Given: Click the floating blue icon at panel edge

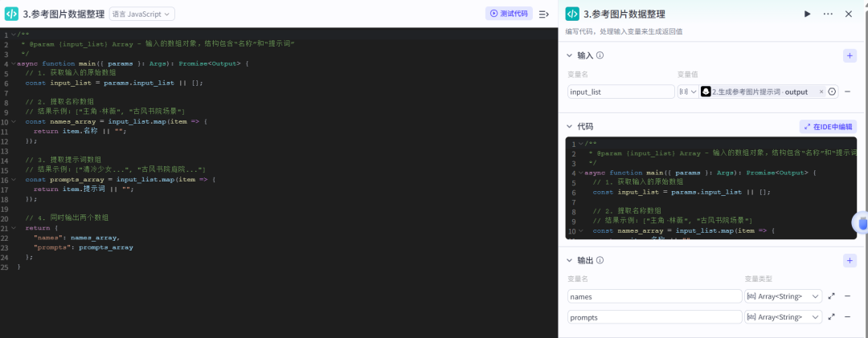Looking at the screenshot, I should coord(861,223).
